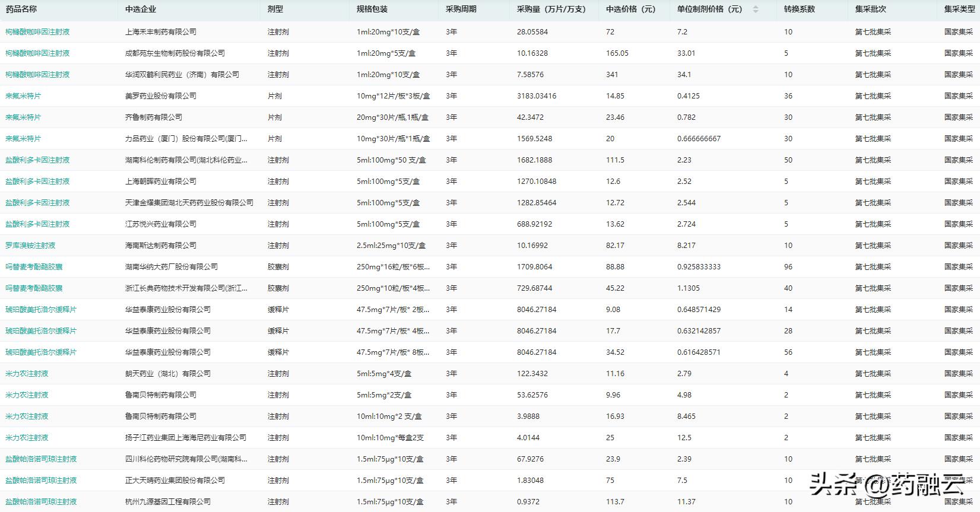Click the 中选企业 column header
The height and width of the screenshot is (512, 980).
tap(141, 9)
